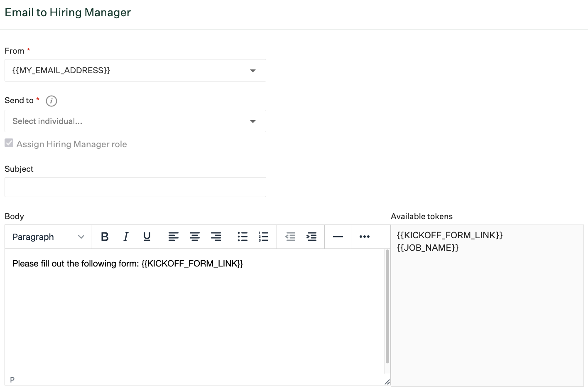Insert a horizontal rule

tap(338, 237)
